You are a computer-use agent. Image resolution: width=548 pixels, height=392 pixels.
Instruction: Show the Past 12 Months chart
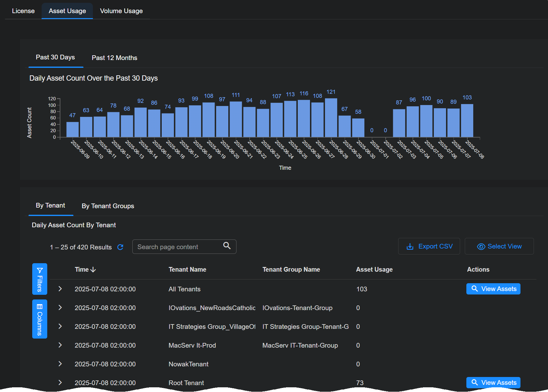tap(114, 58)
